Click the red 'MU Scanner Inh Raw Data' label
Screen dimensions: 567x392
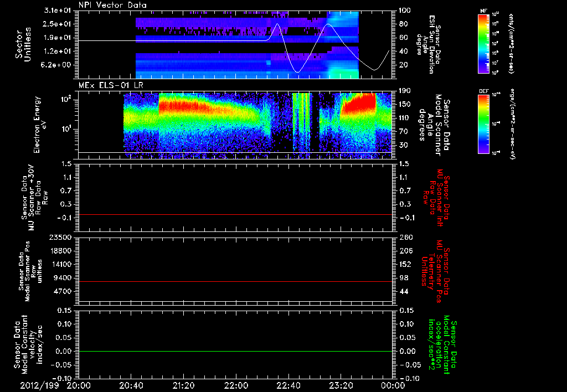(x=436, y=198)
